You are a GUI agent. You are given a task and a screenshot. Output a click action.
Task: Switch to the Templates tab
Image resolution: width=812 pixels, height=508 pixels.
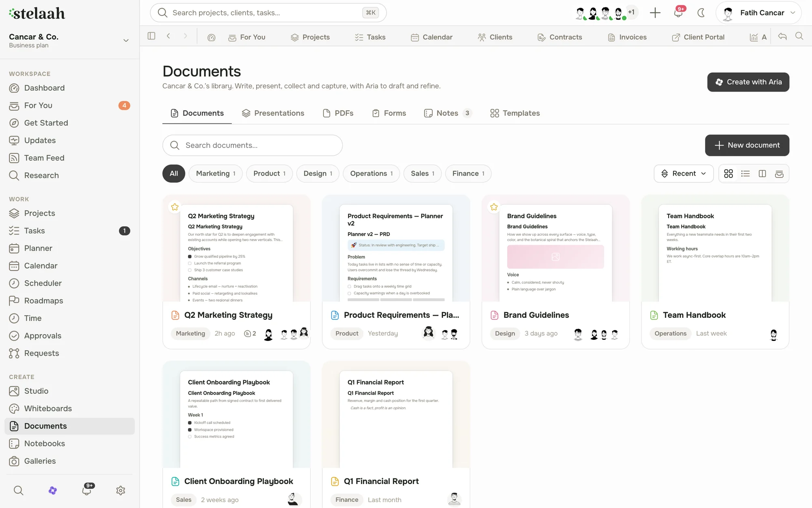point(515,113)
